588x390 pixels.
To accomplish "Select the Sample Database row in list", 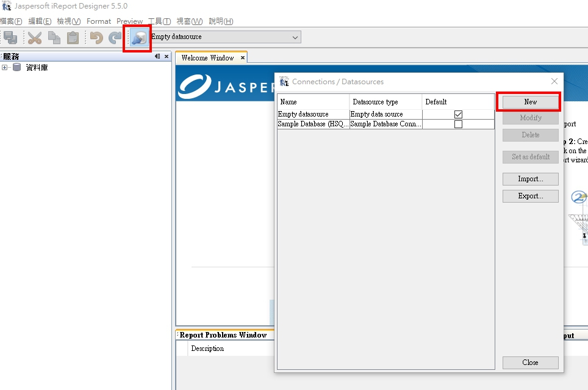I will pos(313,124).
